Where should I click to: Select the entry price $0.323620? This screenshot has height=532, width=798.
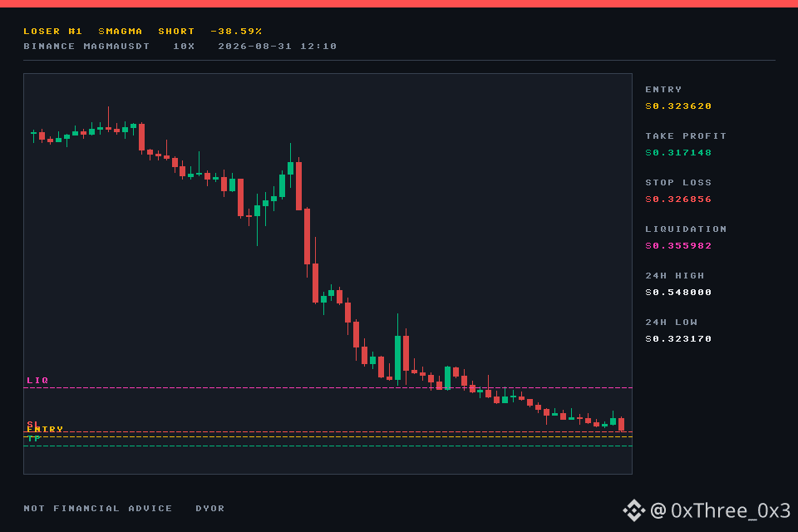(x=678, y=106)
